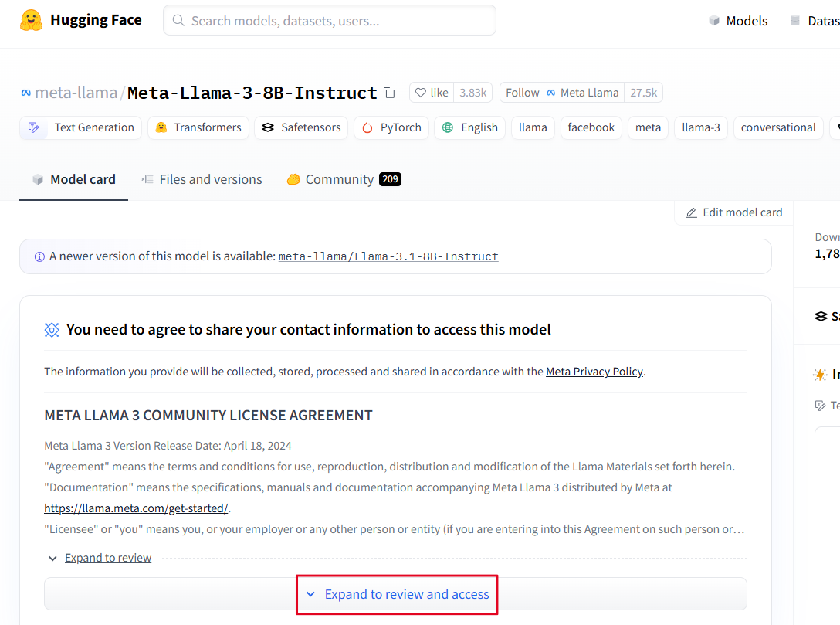Open the Meta Privacy Policy link

coord(594,371)
